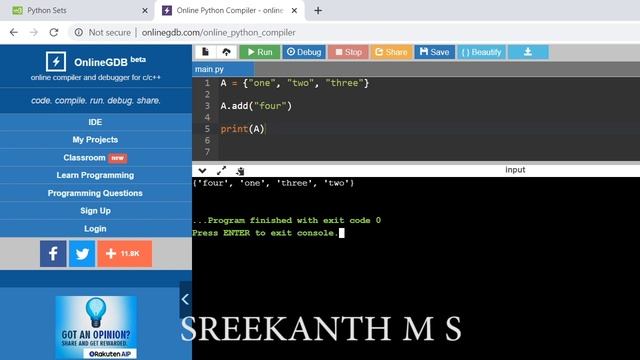The image size is (640, 360).
Task: Open the IDE sidebar menu item
Action: [96, 122]
